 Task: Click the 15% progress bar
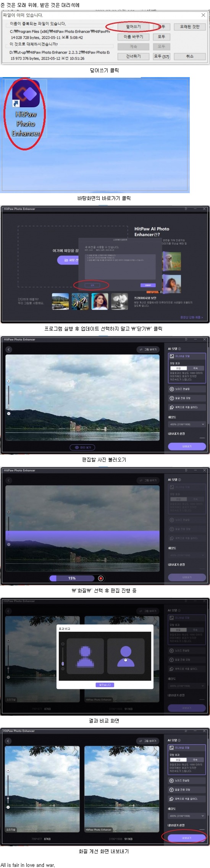(72, 578)
